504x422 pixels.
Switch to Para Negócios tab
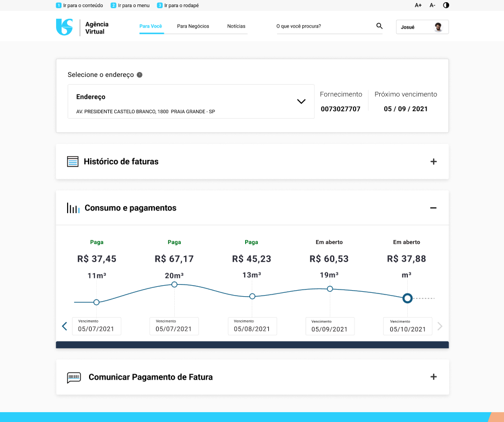tap(193, 26)
